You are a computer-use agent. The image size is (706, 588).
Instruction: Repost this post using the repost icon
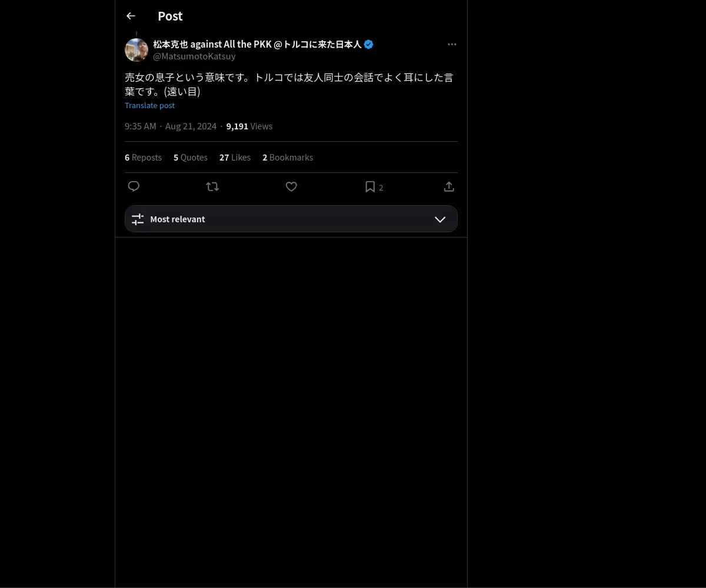tap(212, 186)
